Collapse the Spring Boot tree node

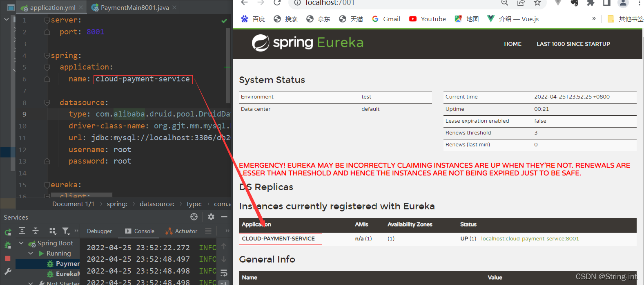(21, 243)
